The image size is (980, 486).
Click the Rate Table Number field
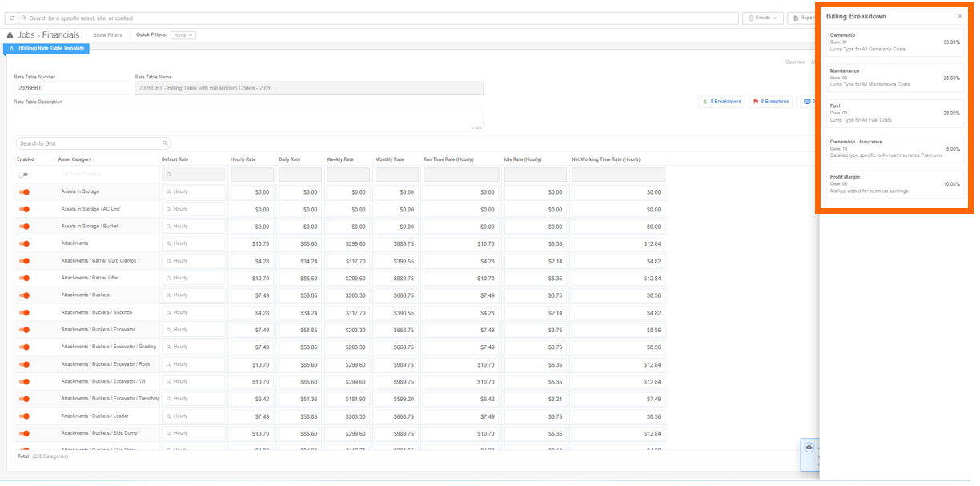tap(72, 88)
